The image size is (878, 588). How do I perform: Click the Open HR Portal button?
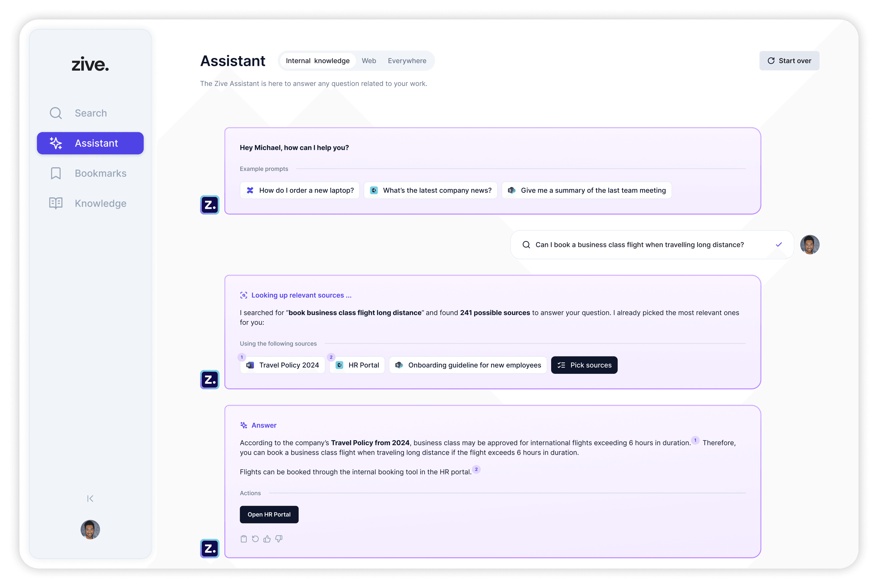coord(269,515)
